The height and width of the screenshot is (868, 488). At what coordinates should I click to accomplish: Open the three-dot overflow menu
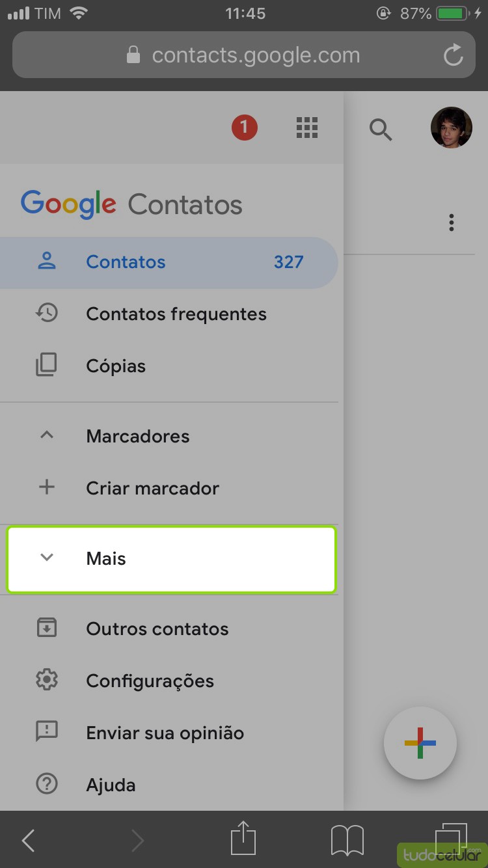pos(452,223)
